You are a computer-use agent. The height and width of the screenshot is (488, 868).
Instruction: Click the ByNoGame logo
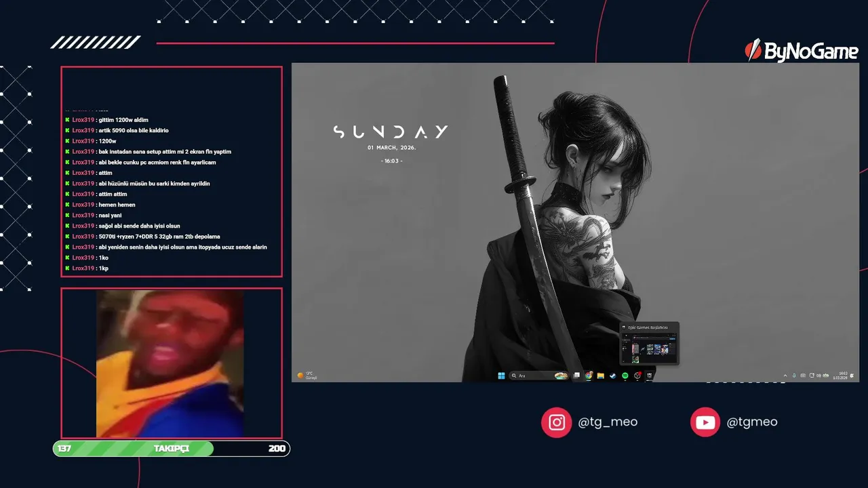pyautogui.click(x=802, y=50)
